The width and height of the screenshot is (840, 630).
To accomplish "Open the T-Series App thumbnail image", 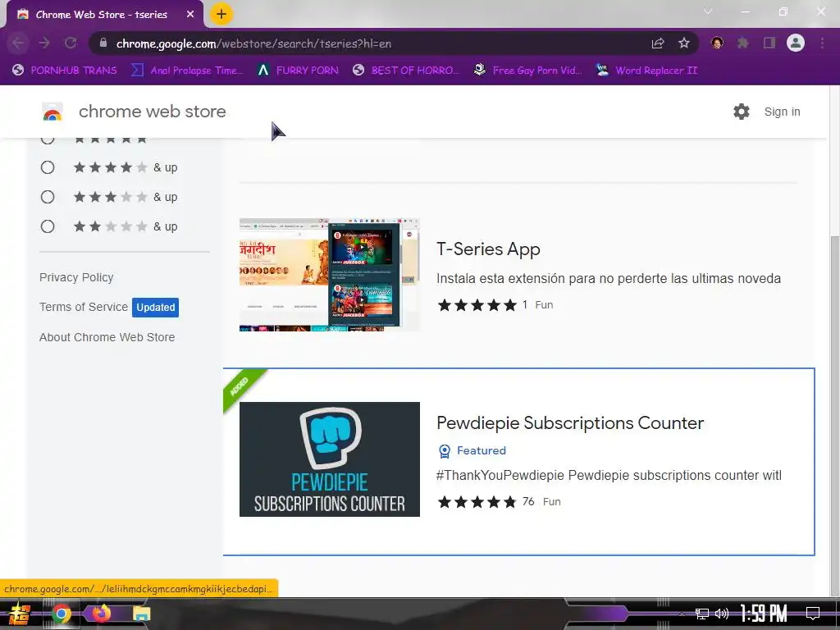I will (x=330, y=275).
